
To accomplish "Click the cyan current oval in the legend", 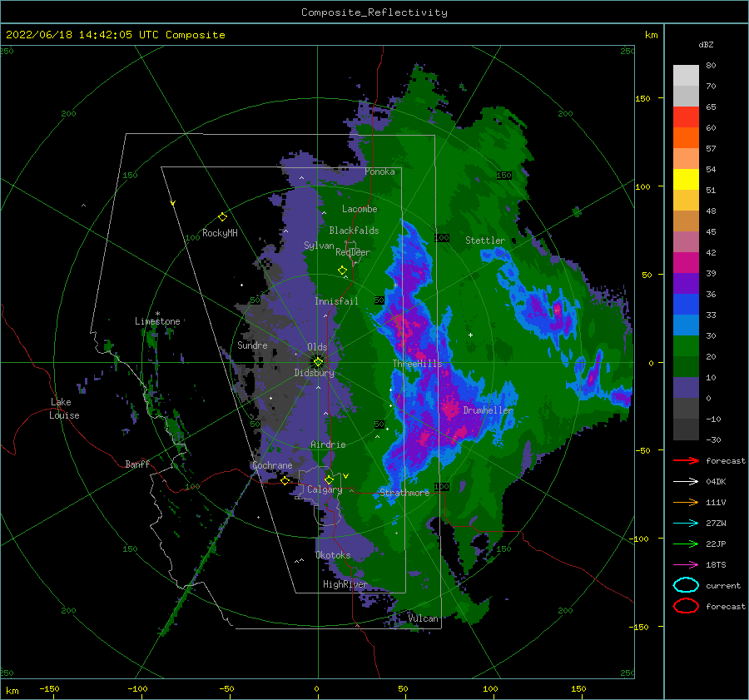I will click(686, 585).
